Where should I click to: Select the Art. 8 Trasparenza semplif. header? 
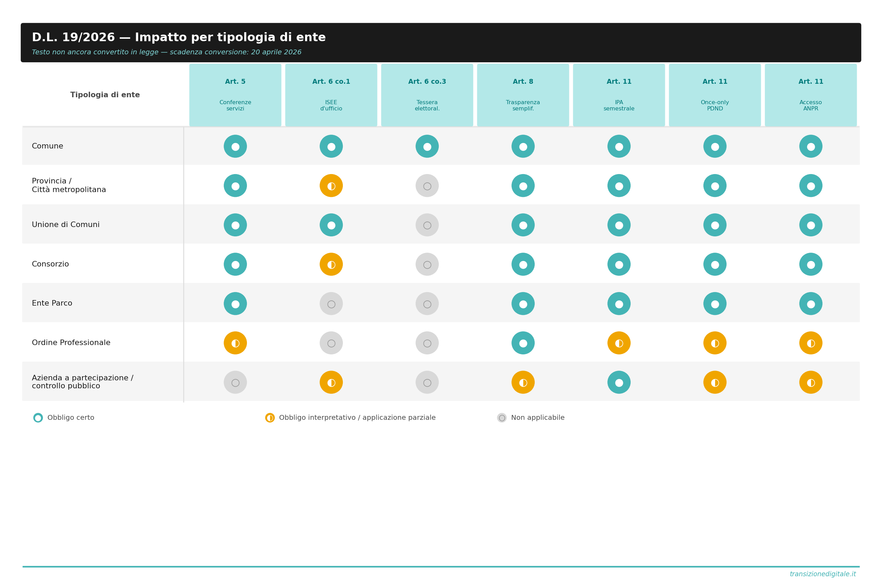click(523, 95)
